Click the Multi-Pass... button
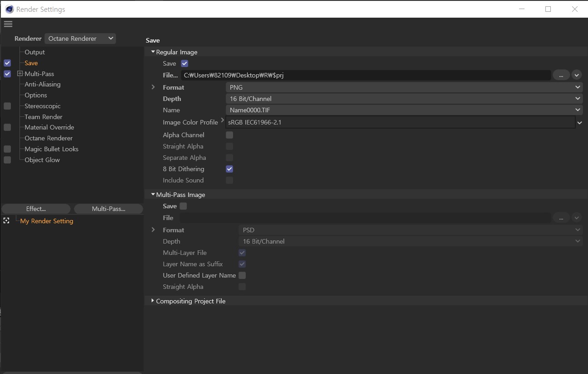 (108, 209)
